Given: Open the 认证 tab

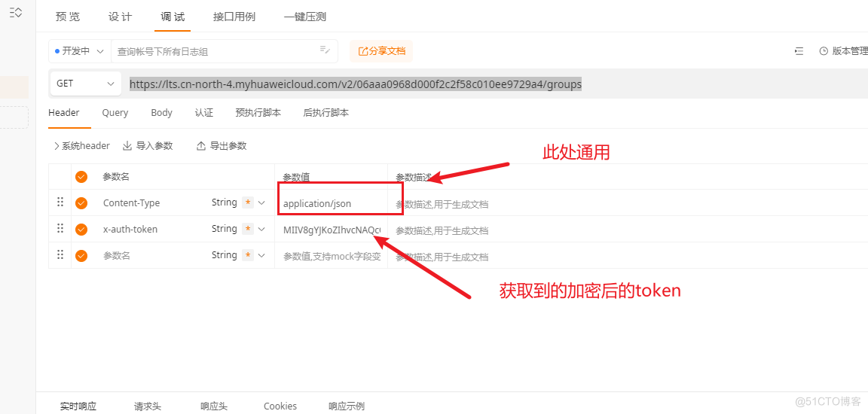Looking at the screenshot, I should [x=203, y=113].
